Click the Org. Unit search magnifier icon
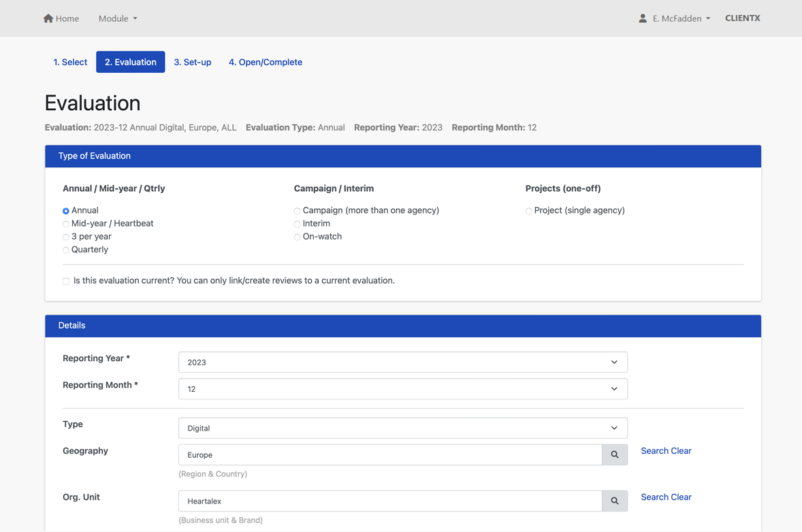802x532 pixels. tap(615, 501)
